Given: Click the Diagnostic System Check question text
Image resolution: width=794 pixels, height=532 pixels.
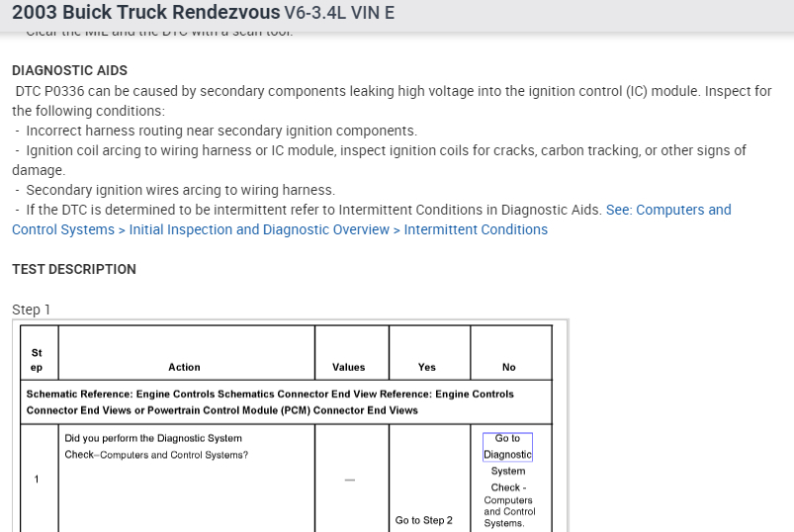Looking at the screenshot, I should coord(156,446).
